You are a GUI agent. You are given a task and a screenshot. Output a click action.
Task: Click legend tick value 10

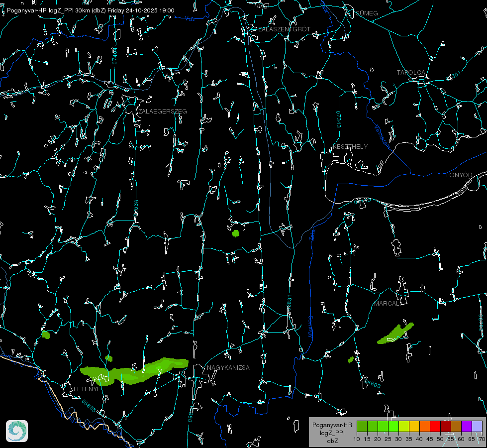[357, 439]
